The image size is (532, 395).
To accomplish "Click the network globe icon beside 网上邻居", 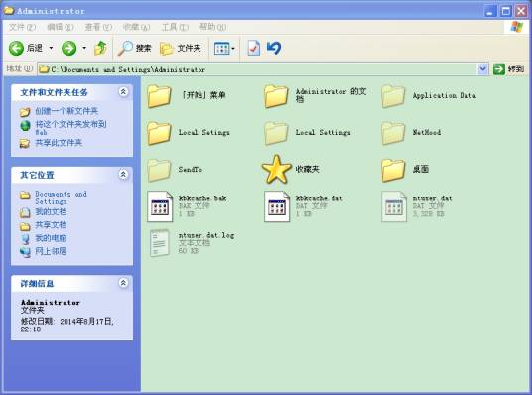I will click(x=25, y=252).
